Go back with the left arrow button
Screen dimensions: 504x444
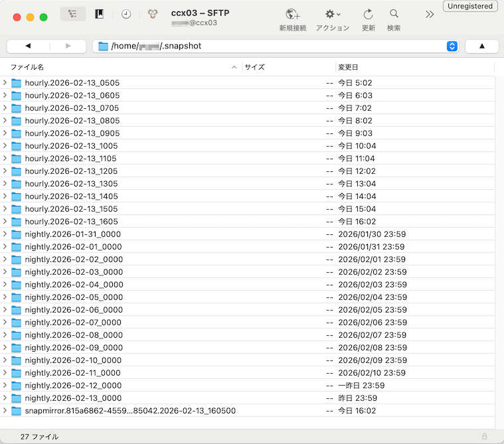(x=28, y=46)
